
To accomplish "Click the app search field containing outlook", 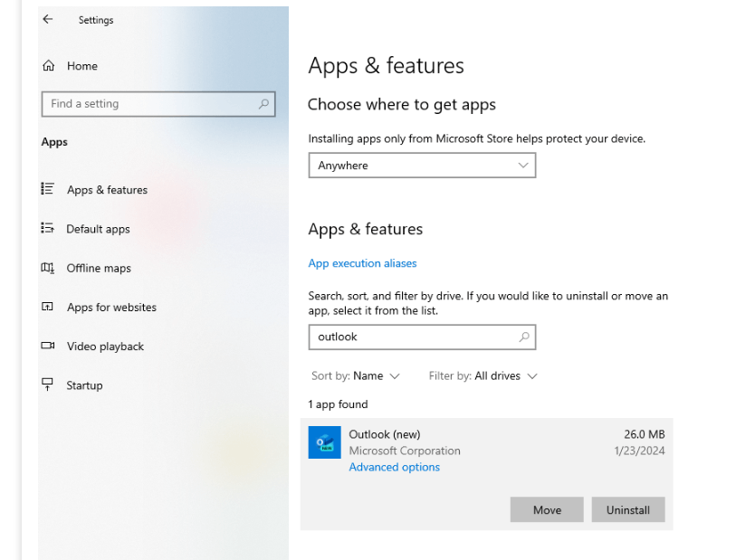I will pos(422,337).
